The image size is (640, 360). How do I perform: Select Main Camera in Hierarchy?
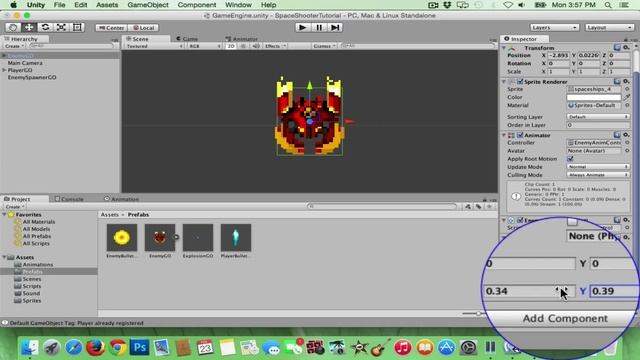(25, 63)
